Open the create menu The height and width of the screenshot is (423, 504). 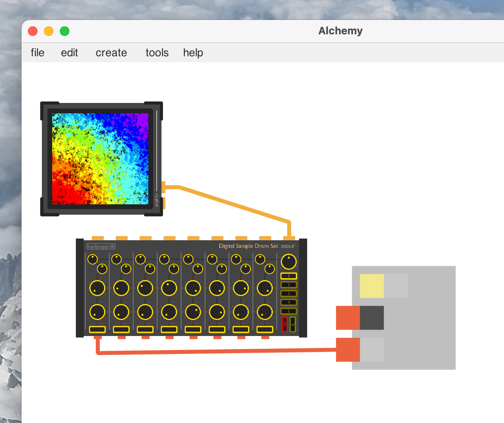pyautogui.click(x=111, y=53)
